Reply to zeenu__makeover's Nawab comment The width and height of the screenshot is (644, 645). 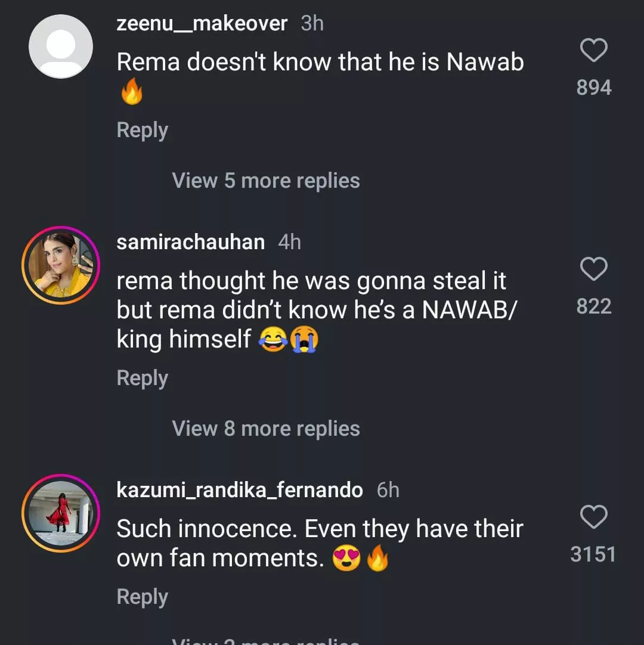[x=142, y=130]
